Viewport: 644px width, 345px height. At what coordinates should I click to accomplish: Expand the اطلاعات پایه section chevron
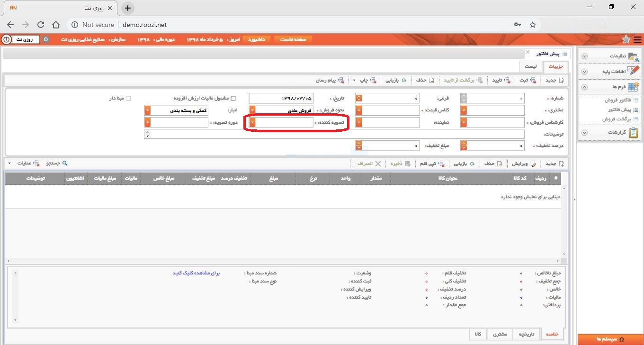[x=584, y=72]
